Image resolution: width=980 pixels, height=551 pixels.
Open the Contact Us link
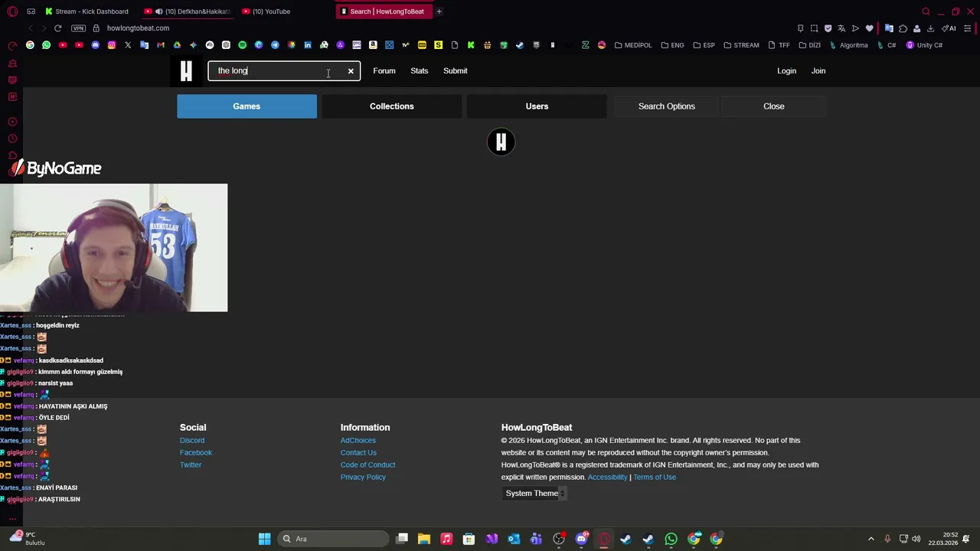358,452
